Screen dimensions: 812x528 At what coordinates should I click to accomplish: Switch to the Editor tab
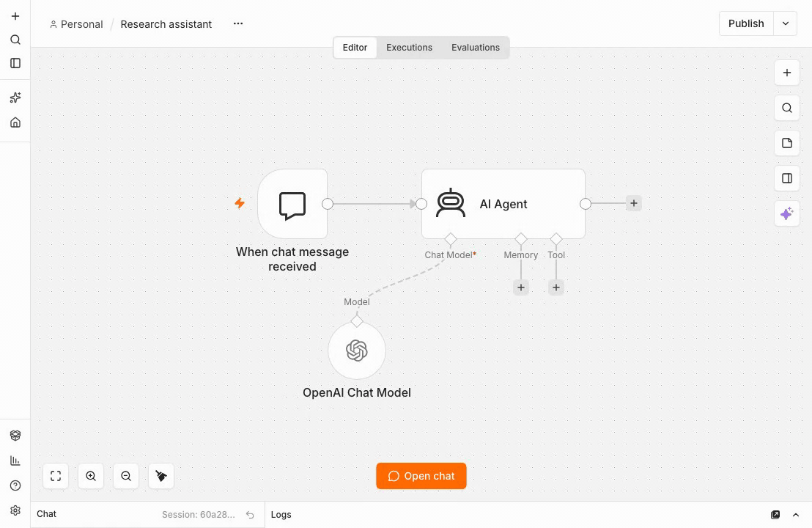click(x=355, y=48)
